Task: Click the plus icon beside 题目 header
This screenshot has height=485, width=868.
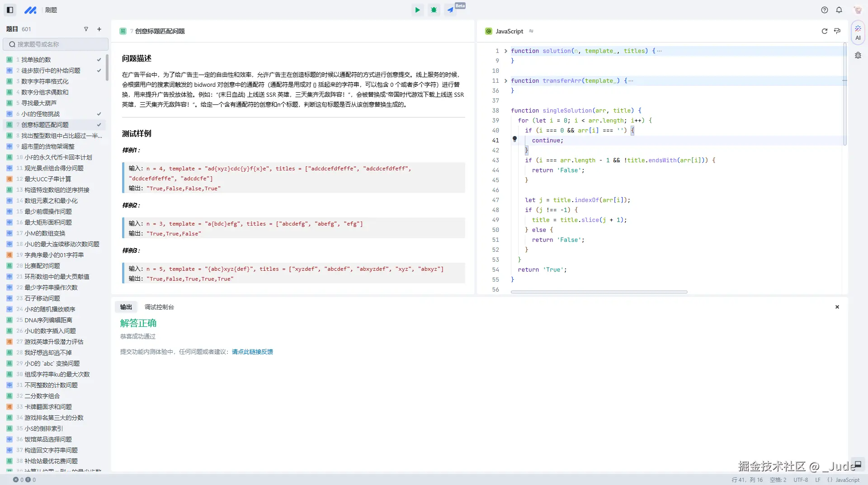Action: [x=99, y=29]
